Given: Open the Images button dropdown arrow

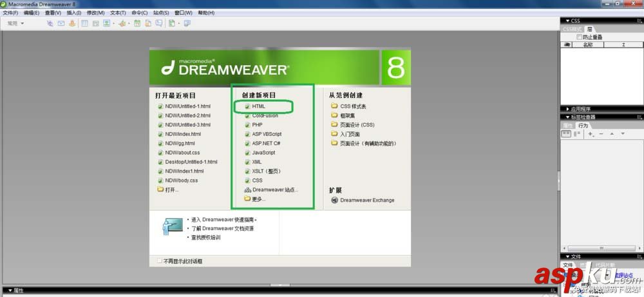Looking at the screenshot, I should point(114,24).
